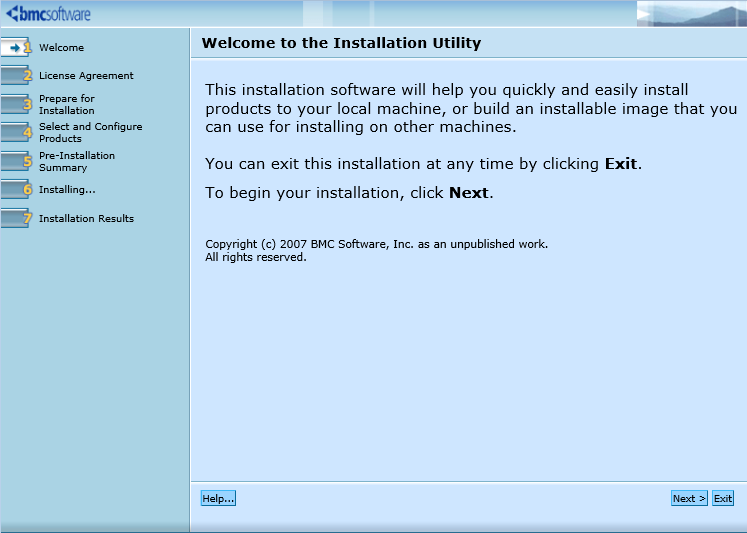
Task: Click the bold word Exit in paragraph
Action: (621, 164)
